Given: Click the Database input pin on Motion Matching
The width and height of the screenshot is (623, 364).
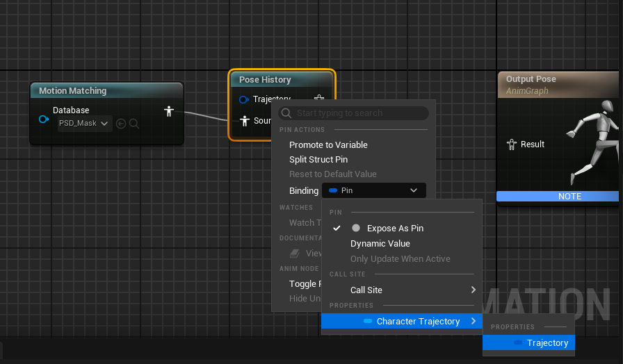Looking at the screenshot, I should click(x=44, y=119).
